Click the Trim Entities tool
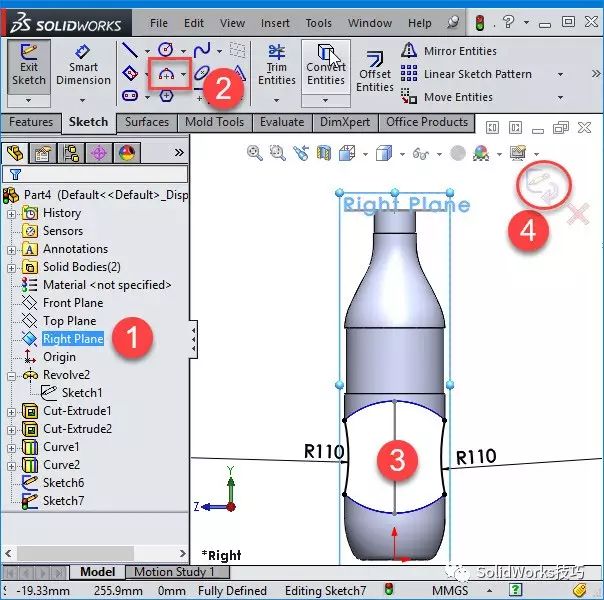Viewport: 604px width, 600px height. tap(277, 65)
